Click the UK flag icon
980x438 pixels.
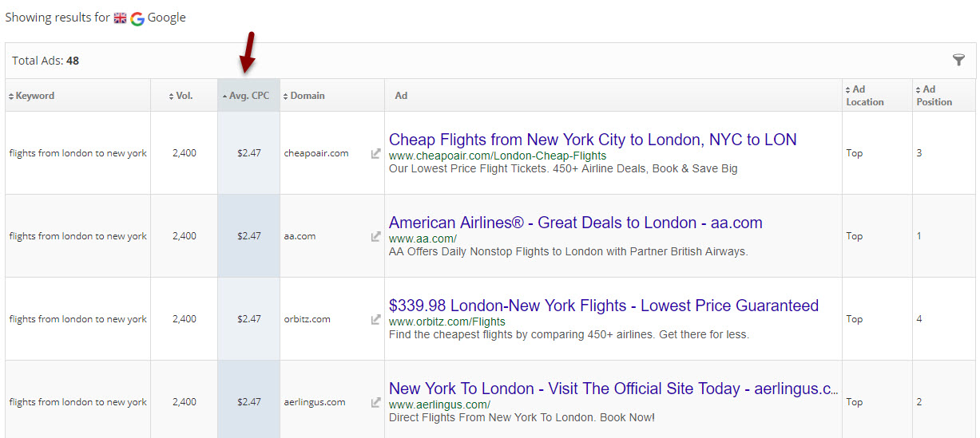tap(120, 18)
